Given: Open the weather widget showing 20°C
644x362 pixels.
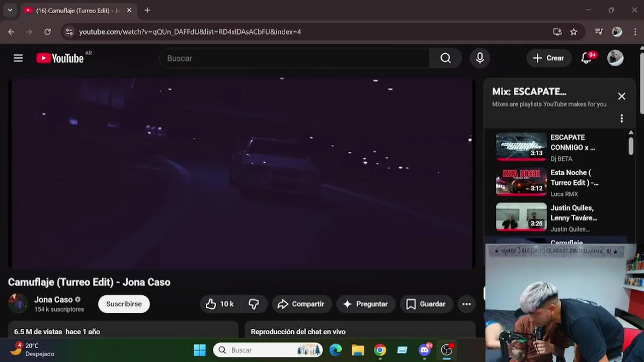Looking at the screenshot, I should pyautogui.click(x=33, y=349).
